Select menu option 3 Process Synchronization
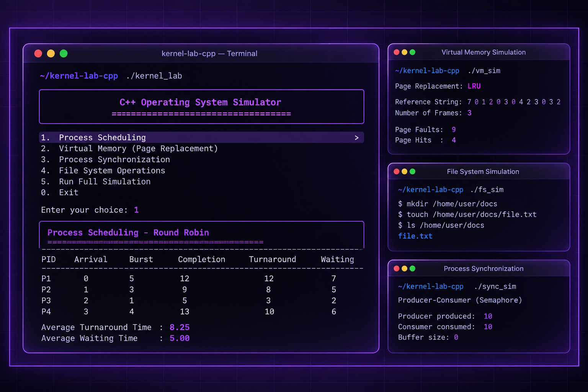 click(x=105, y=160)
